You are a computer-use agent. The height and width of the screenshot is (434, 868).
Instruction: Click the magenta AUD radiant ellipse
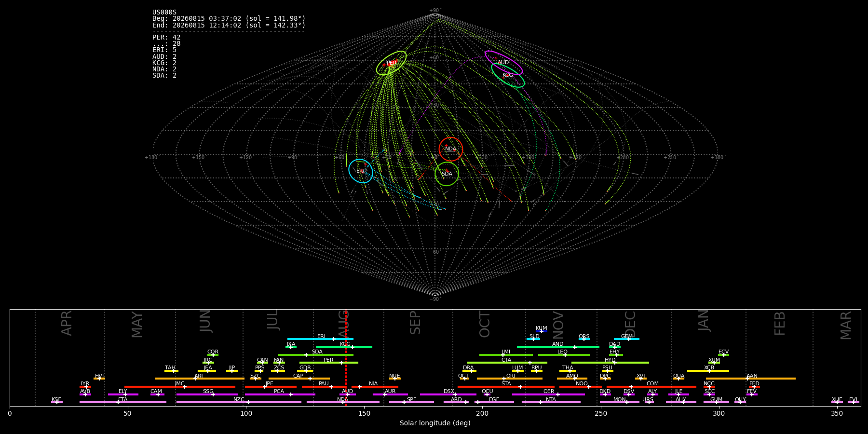503,63
